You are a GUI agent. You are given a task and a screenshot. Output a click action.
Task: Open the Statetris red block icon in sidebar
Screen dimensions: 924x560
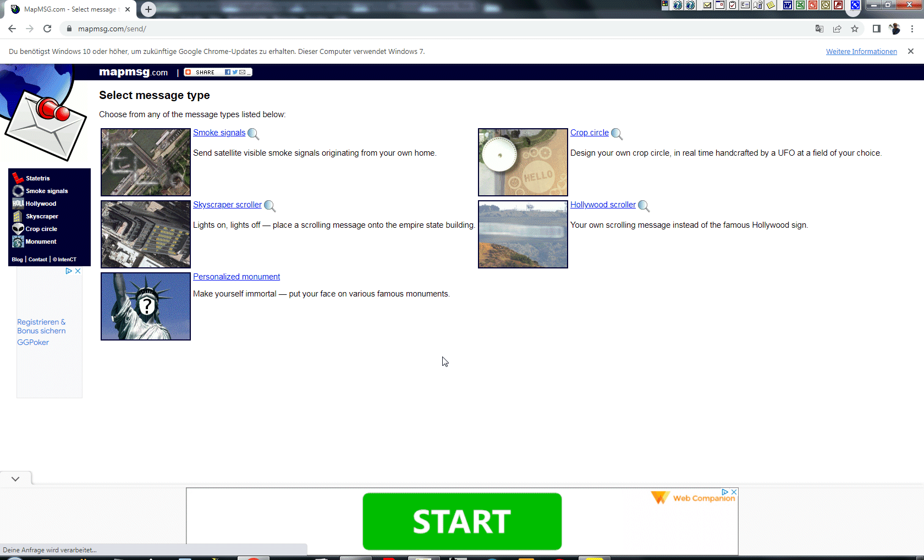coord(18,178)
